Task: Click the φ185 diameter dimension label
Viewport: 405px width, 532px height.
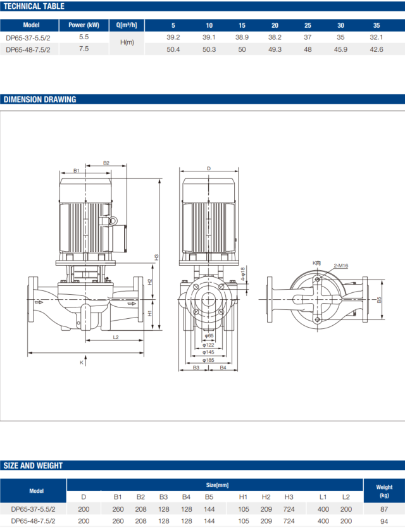Action: point(209,360)
